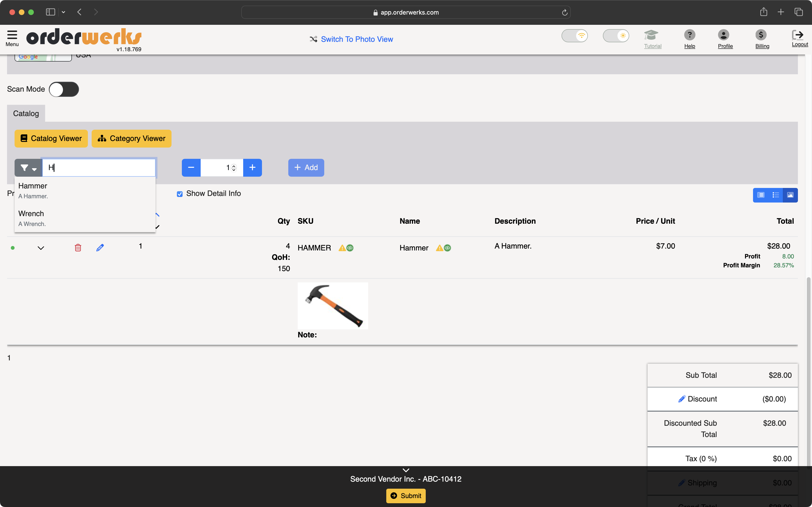The image size is (812, 507).
Task: Open Safari sidebar dropdown arrow
Action: point(63,12)
